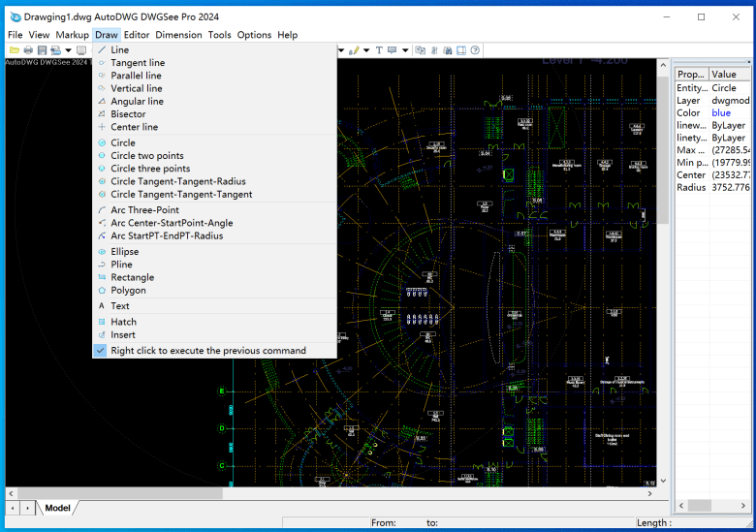Open the Tools menu
This screenshot has height=532, width=756.
(x=219, y=35)
